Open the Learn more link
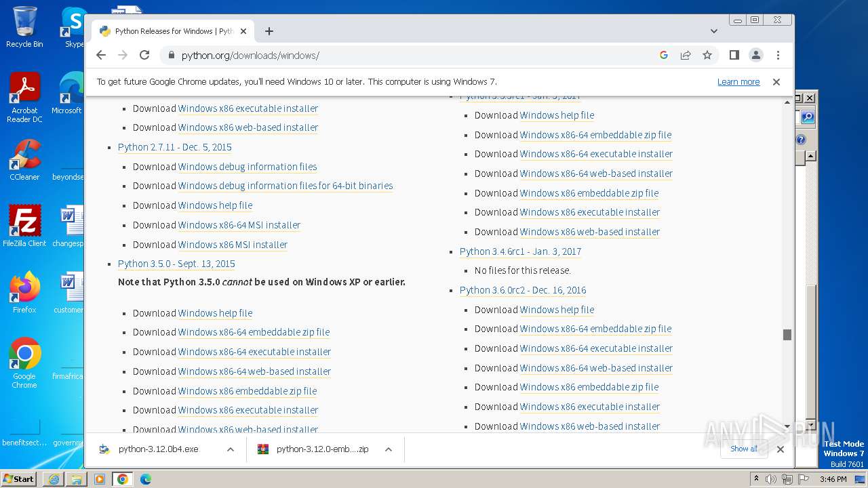The width and height of the screenshot is (868, 488). (x=738, y=81)
